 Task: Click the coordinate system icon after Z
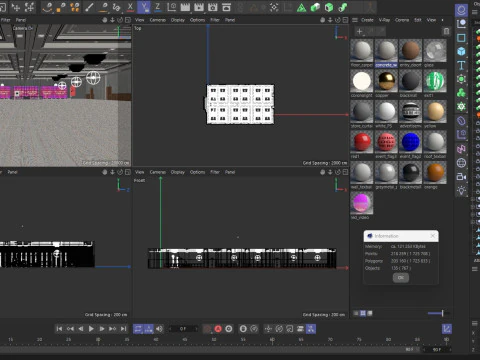(172, 7)
